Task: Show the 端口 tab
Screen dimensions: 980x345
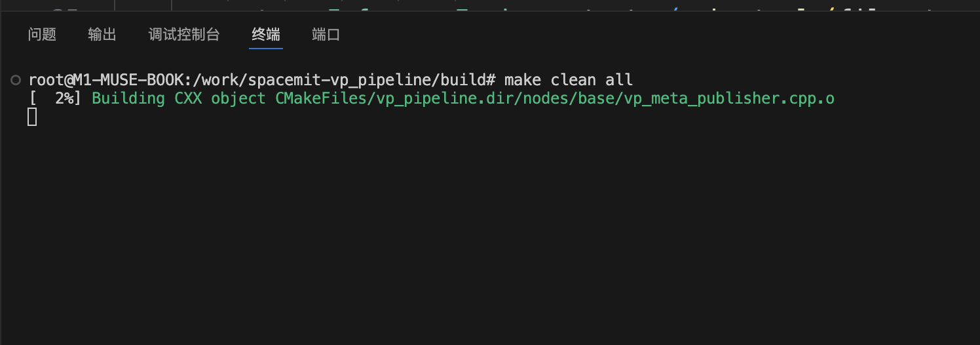Action: [x=326, y=35]
